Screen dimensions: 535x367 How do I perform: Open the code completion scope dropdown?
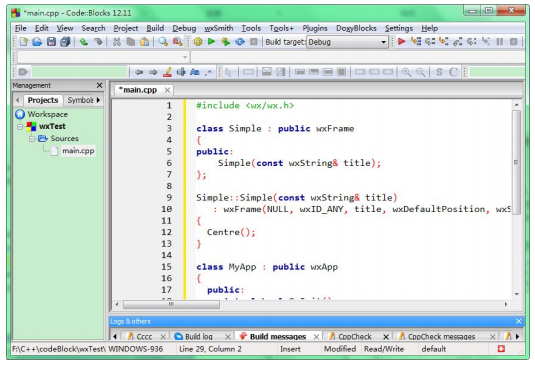coord(103,57)
